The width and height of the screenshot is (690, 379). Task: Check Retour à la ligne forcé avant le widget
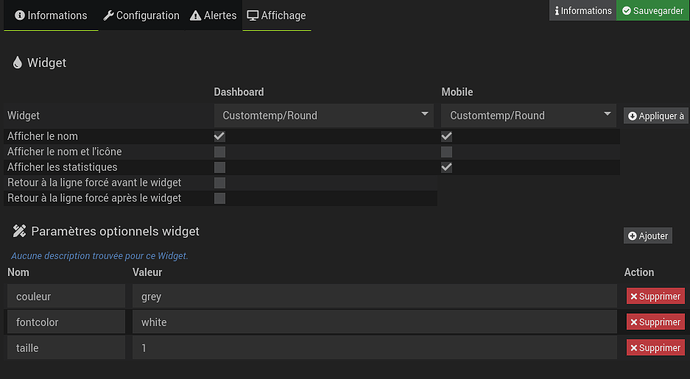click(x=220, y=183)
